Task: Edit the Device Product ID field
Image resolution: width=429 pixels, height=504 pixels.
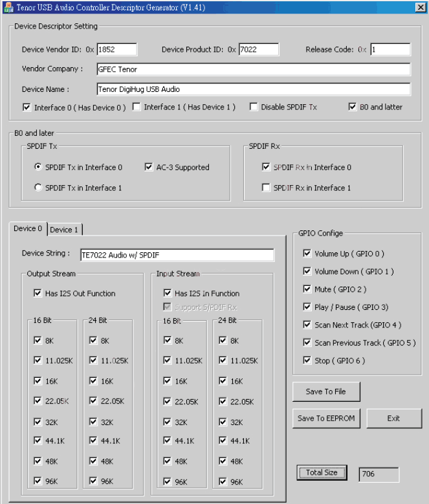Action: click(x=259, y=50)
